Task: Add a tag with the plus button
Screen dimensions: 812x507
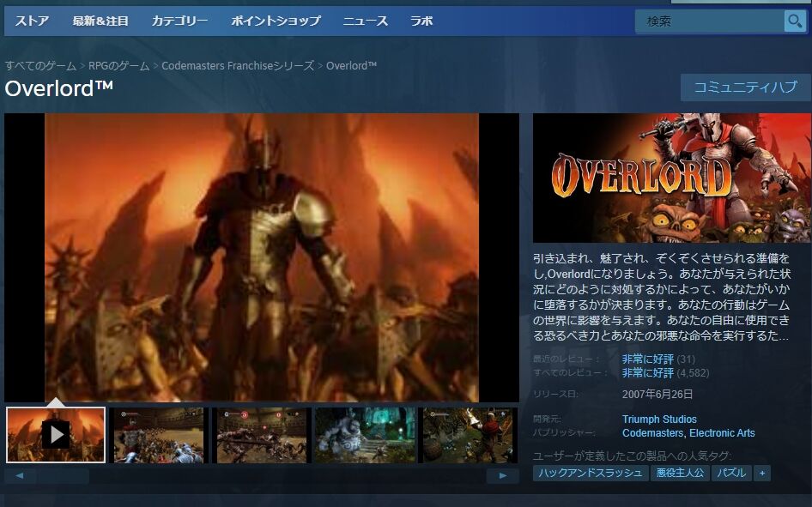Action: point(761,473)
